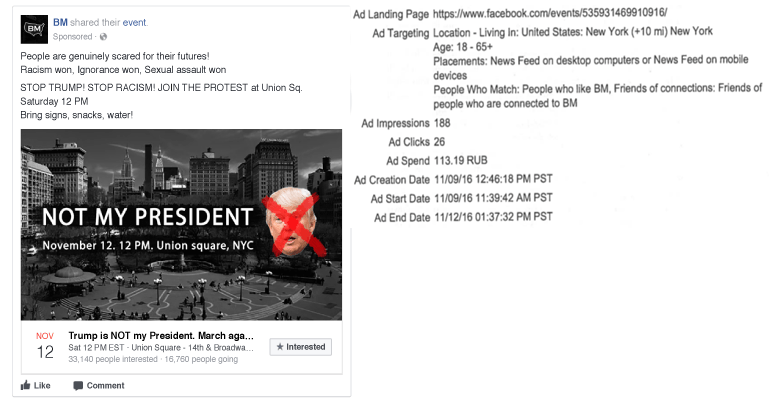The width and height of the screenshot is (770, 400).
Task: Click the thumbs-up Like icon
Action: [x=26, y=385]
